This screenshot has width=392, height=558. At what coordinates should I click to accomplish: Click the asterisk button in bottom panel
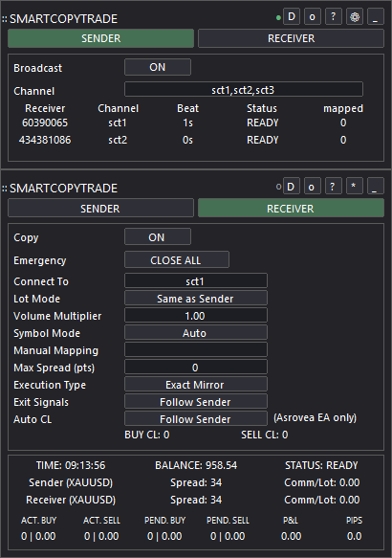[354, 186]
